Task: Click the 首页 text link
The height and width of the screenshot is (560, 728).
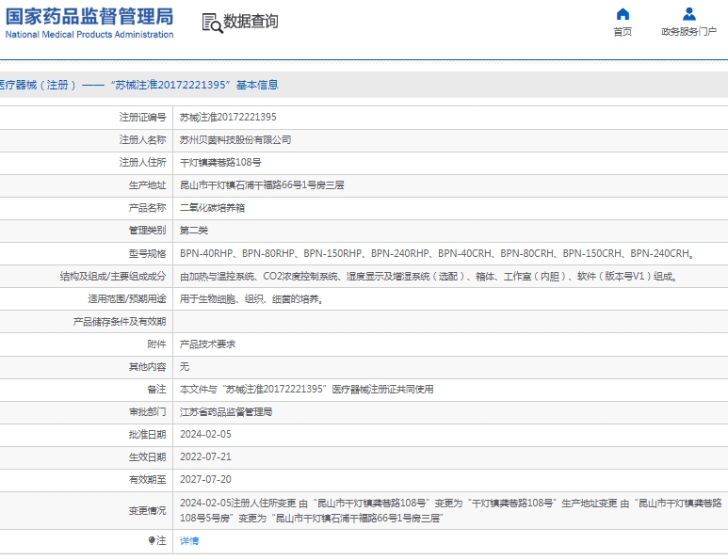Action: pyautogui.click(x=623, y=32)
